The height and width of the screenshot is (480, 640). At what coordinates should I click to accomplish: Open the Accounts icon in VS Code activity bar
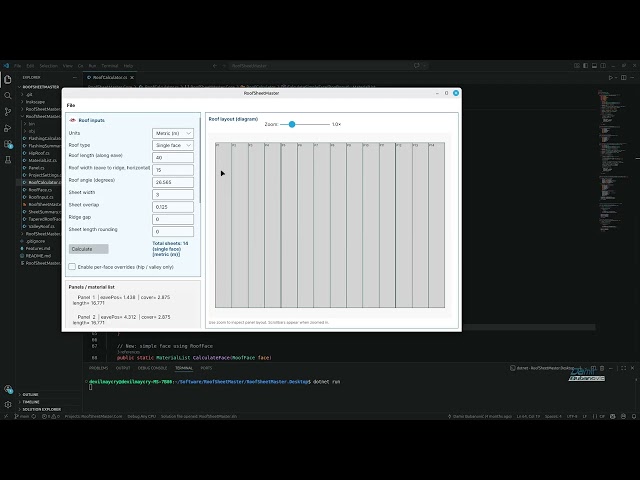coord(8,389)
